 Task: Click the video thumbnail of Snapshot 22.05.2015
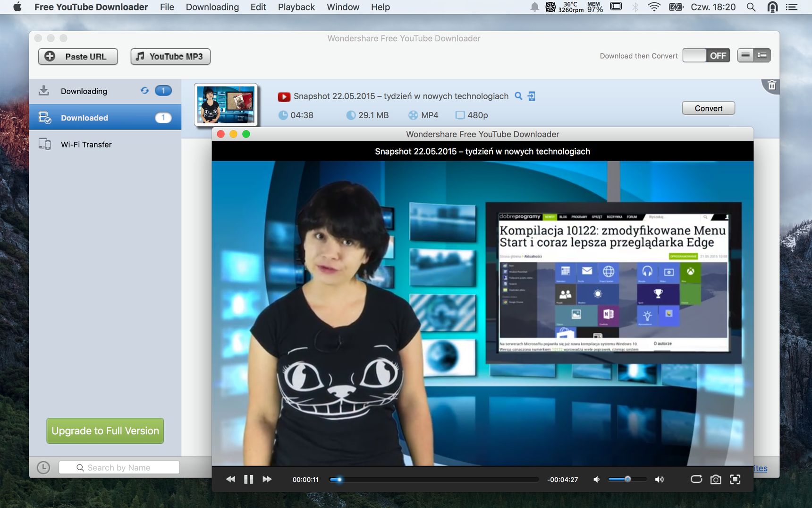click(226, 105)
